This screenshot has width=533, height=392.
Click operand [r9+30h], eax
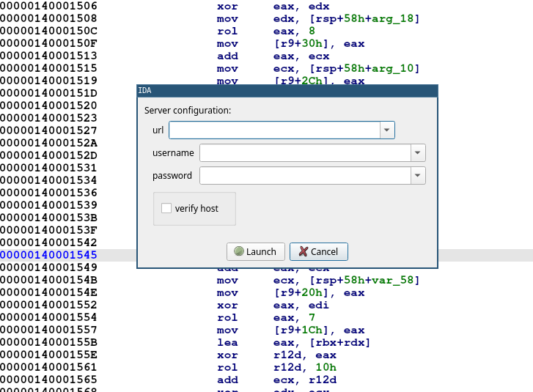click(319, 44)
